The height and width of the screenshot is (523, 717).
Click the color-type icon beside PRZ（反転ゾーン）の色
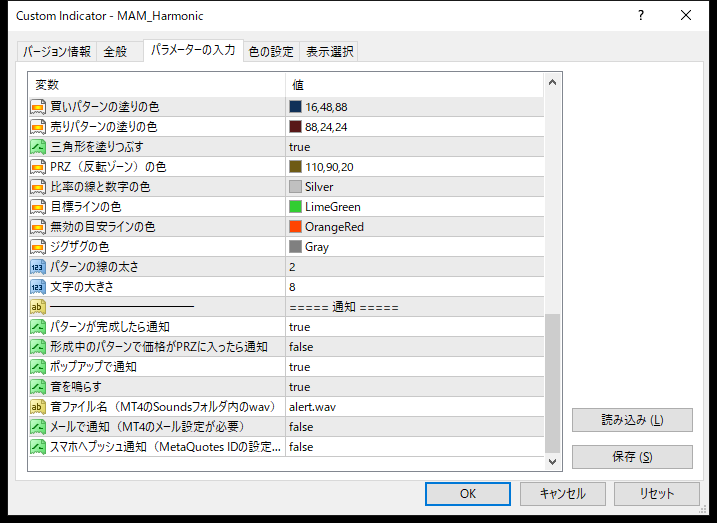click(38, 167)
